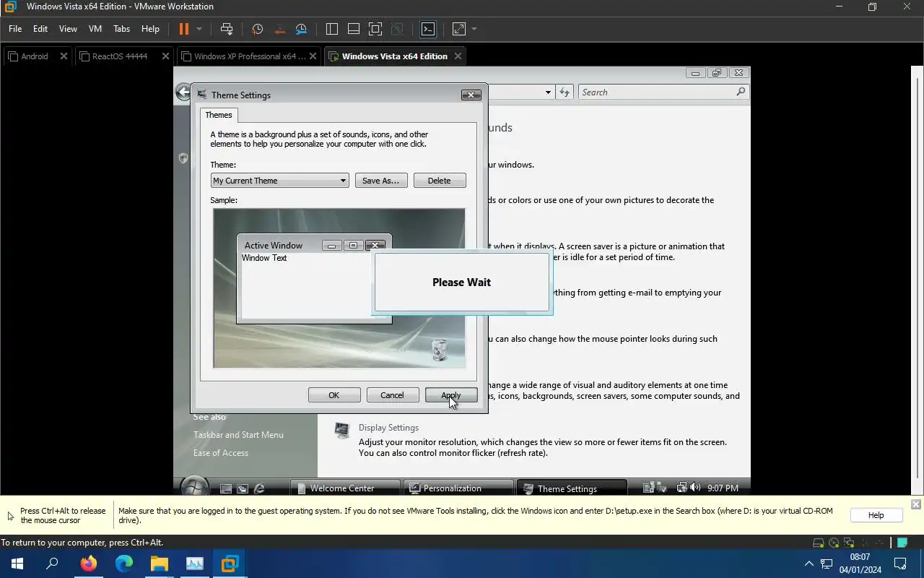Switch to the Android VM tab
The width and height of the screenshot is (924, 578).
(36, 56)
